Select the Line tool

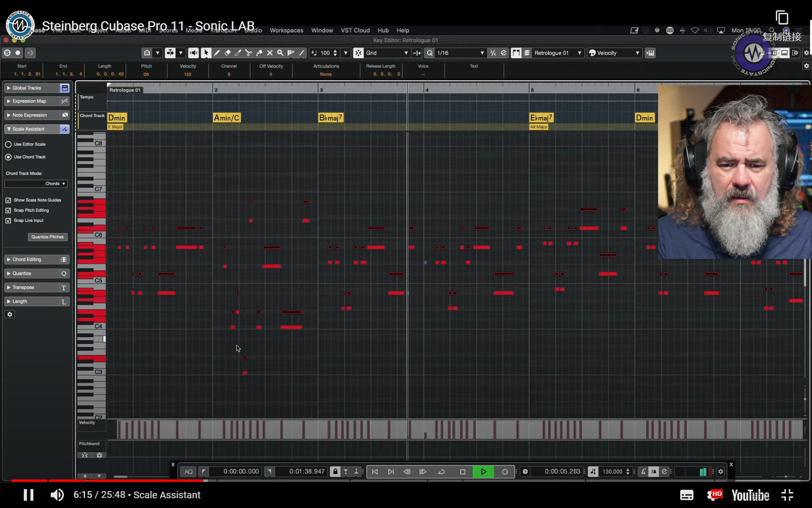point(302,53)
